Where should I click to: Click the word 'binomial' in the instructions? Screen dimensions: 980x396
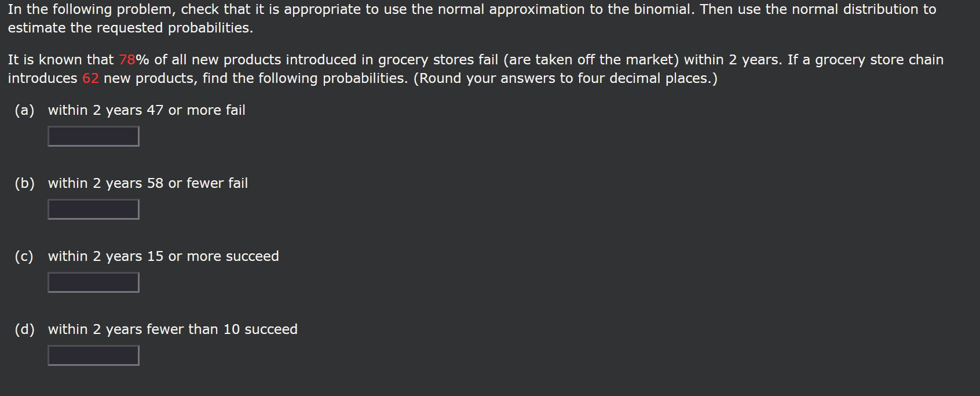[663, 9]
